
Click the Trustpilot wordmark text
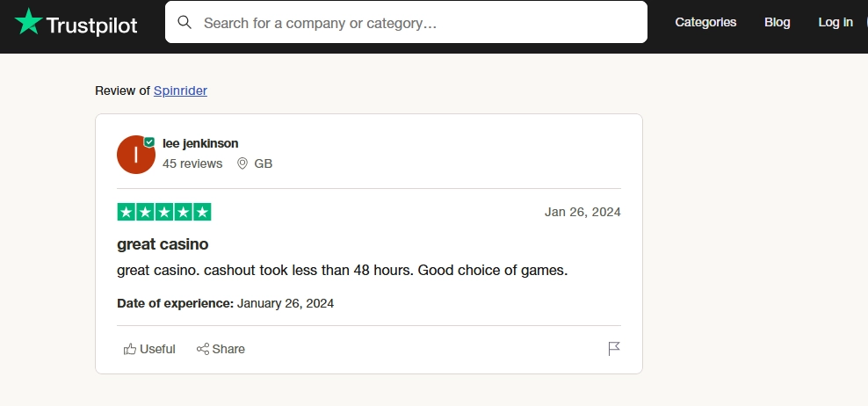click(x=91, y=25)
